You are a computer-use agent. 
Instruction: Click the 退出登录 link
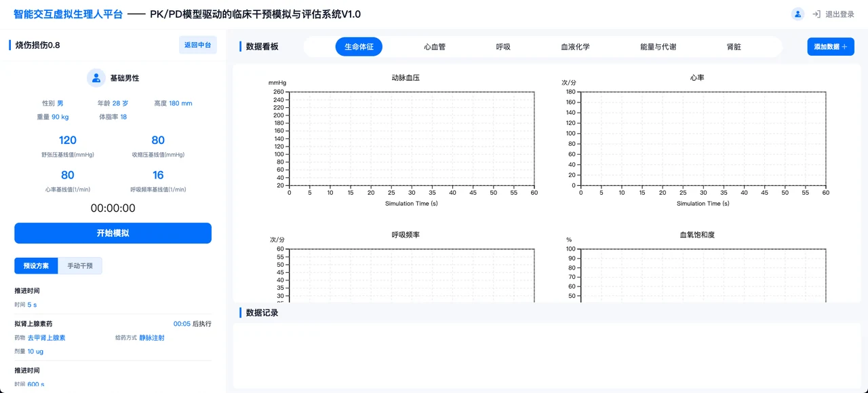[x=840, y=14]
